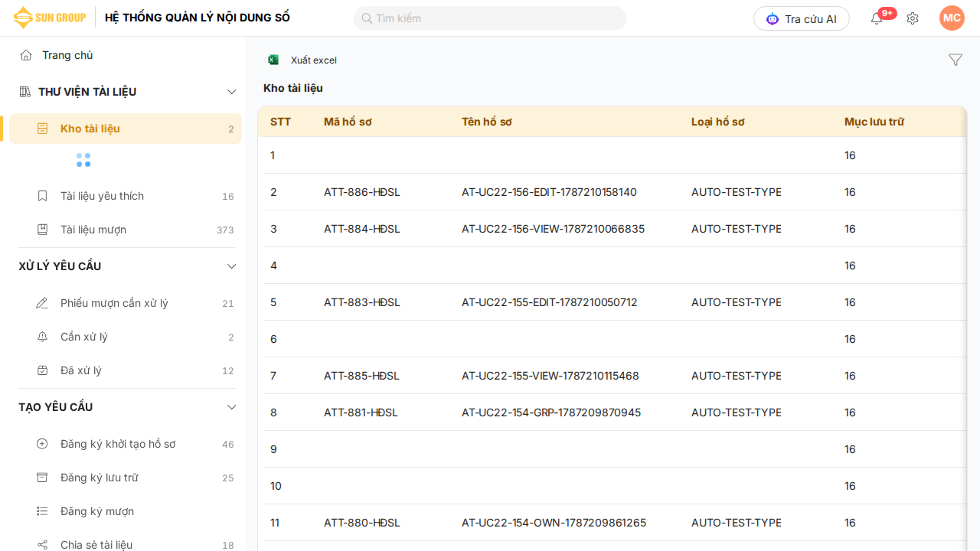980x551 pixels.
Task: Click the Tên hồ sơ column header
Action: tap(487, 122)
